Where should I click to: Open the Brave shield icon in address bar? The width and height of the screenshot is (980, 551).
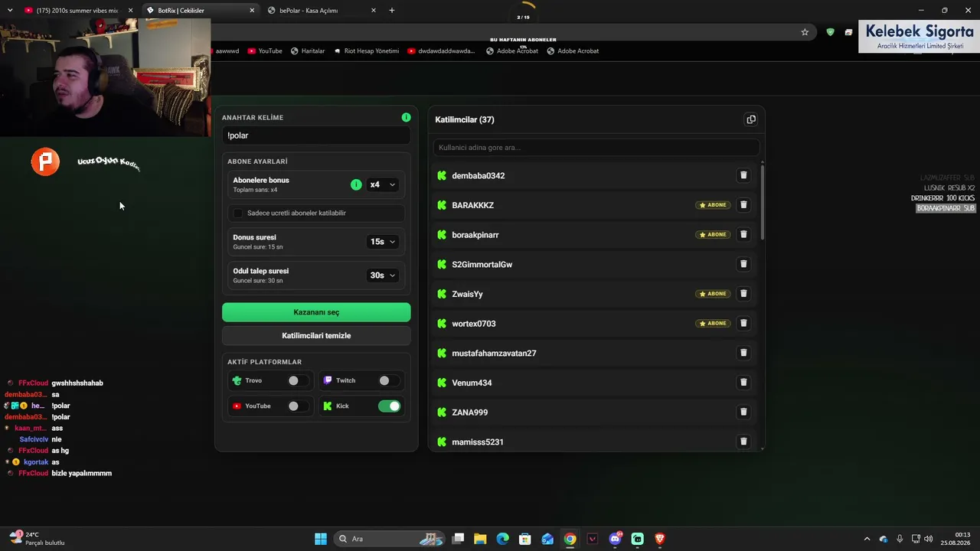tap(830, 32)
